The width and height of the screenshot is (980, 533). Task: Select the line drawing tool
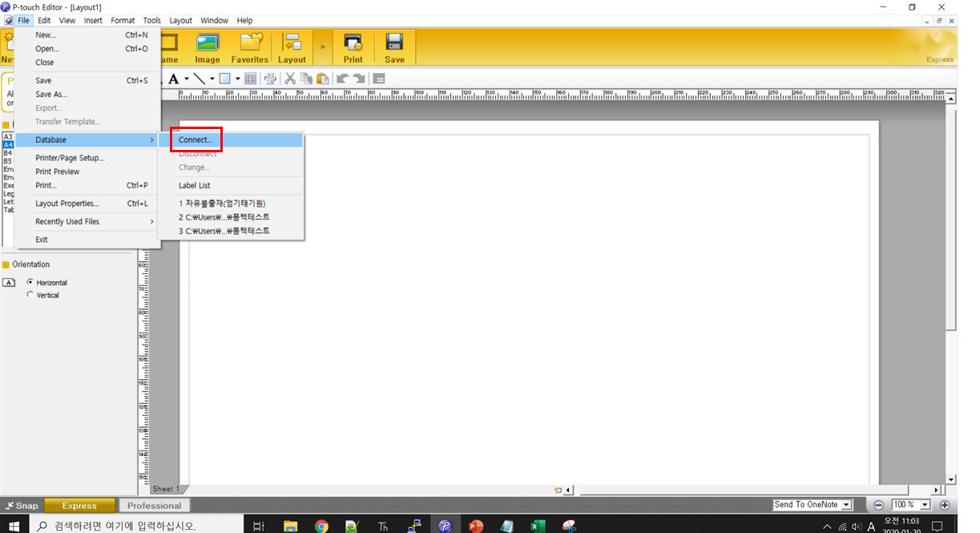click(200, 79)
